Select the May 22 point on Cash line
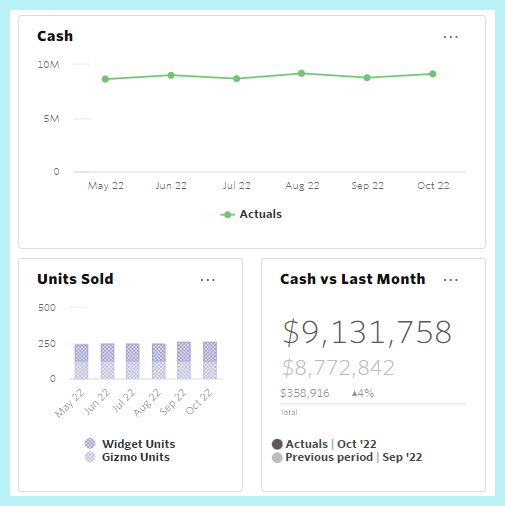The width and height of the screenshot is (505, 506). coord(105,79)
